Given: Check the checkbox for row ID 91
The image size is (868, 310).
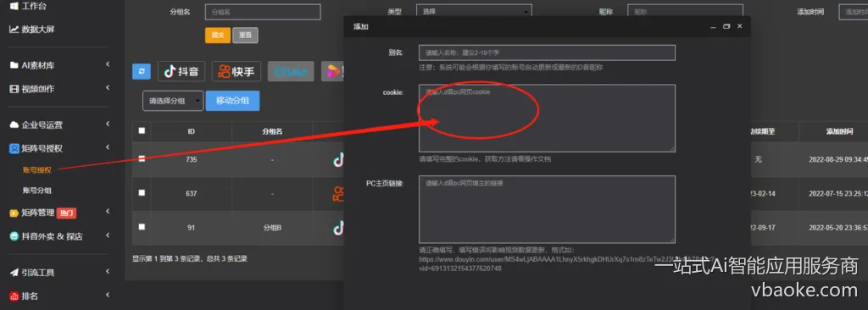Looking at the screenshot, I should click(x=142, y=227).
